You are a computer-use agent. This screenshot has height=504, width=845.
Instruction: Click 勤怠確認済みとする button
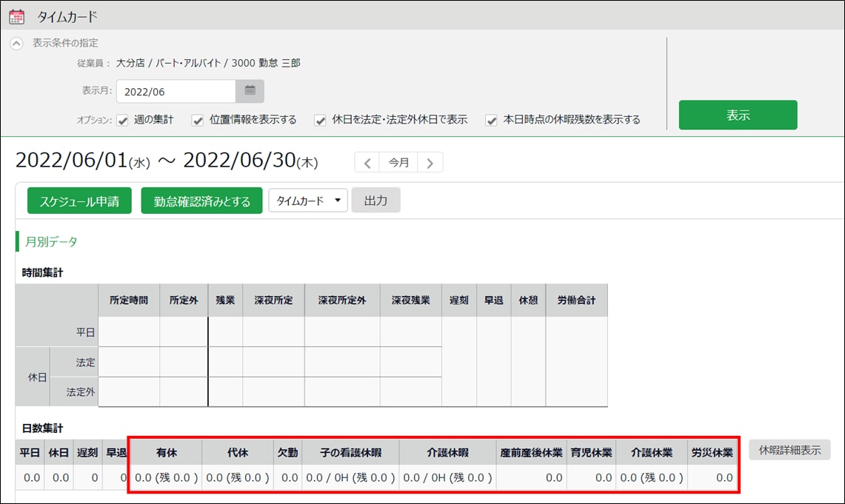[x=201, y=201]
